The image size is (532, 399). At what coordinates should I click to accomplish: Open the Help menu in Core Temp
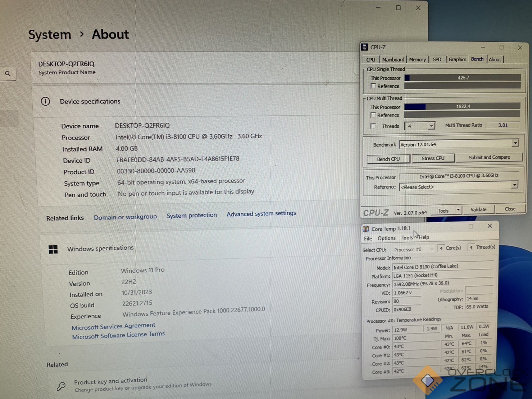(x=424, y=237)
